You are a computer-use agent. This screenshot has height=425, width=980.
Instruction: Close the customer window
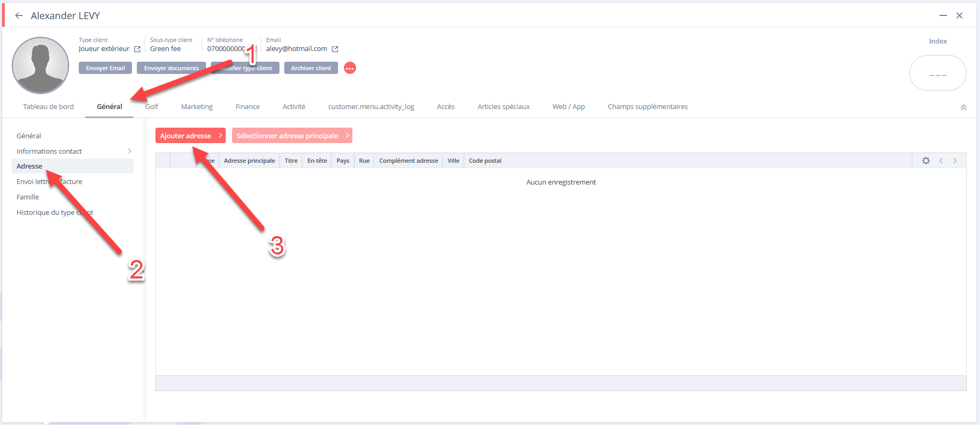pyautogui.click(x=959, y=15)
